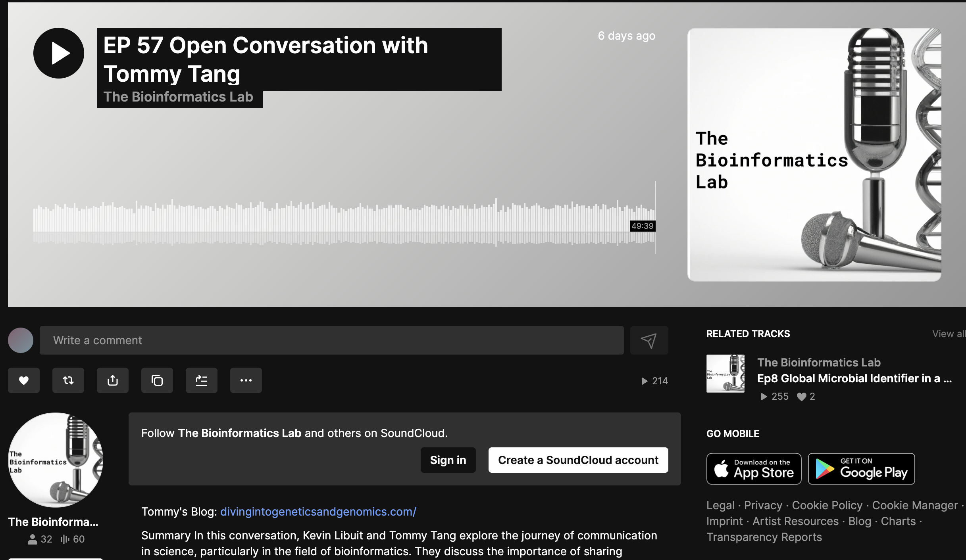The height and width of the screenshot is (560, 966).
Task: Open The Bioinformatics Lab artist link in header
Action: [178, 97]
